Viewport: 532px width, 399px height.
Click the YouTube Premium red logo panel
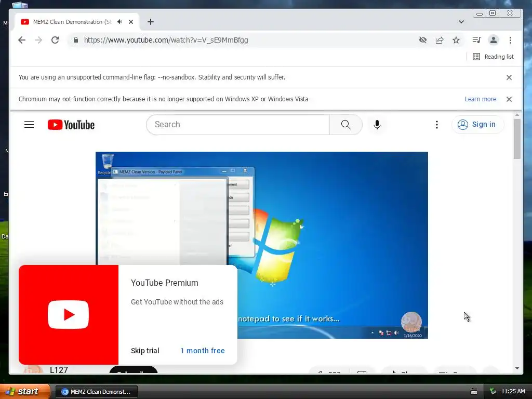tap(69, 314)
